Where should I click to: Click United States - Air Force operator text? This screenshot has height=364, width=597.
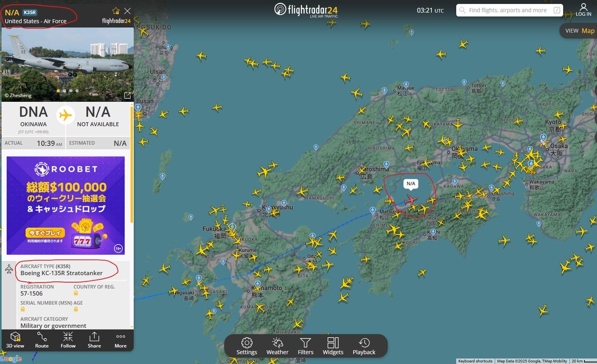pyautogui.click(x=35, y=21)
